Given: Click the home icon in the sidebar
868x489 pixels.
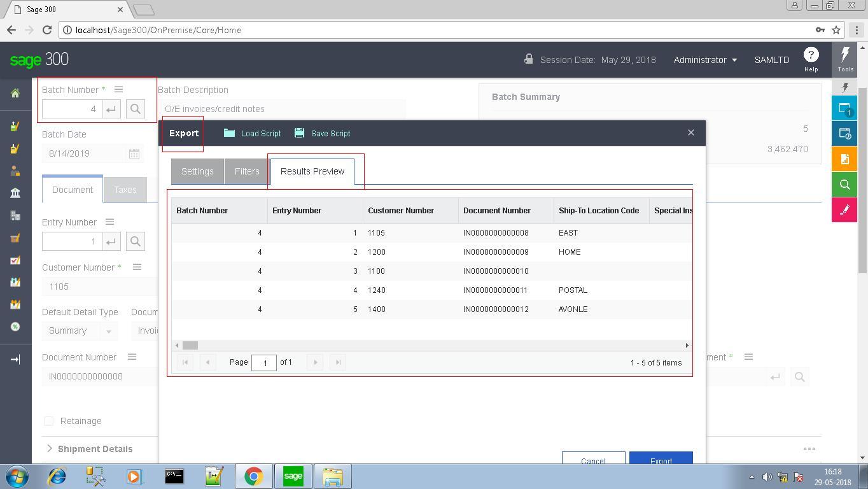Looking at the screenshot, I should (x=15, y=94).
